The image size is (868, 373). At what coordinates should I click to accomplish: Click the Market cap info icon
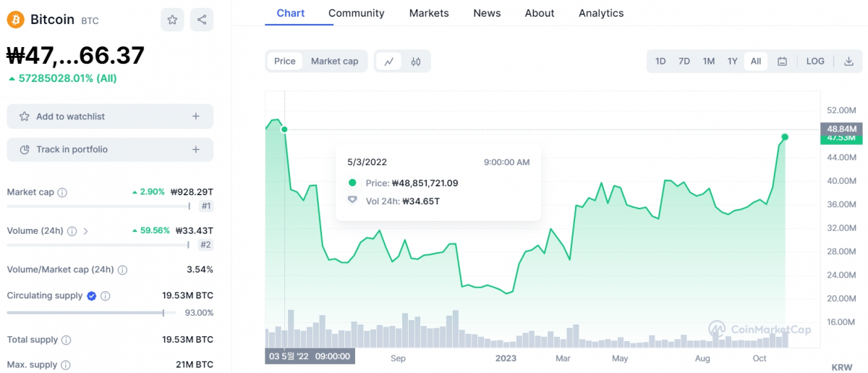pos(62,193)
